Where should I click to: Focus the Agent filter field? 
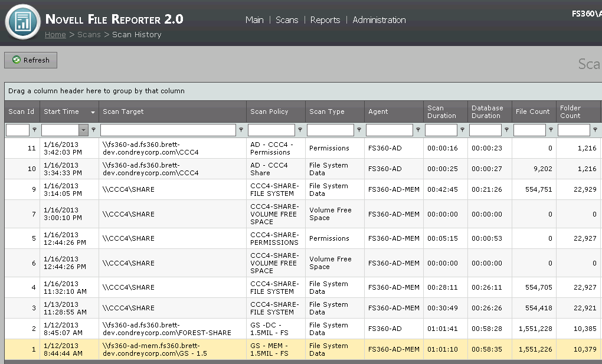390,130
